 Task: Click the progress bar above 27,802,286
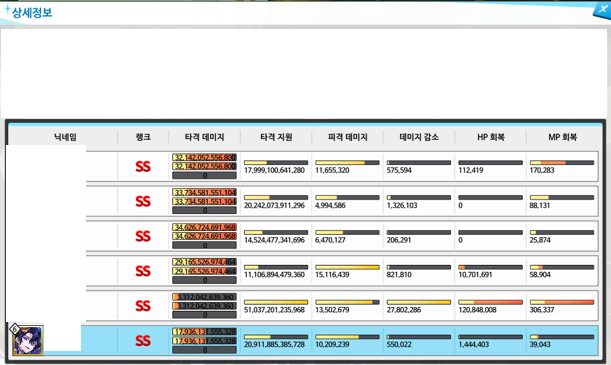coord(419,302)
